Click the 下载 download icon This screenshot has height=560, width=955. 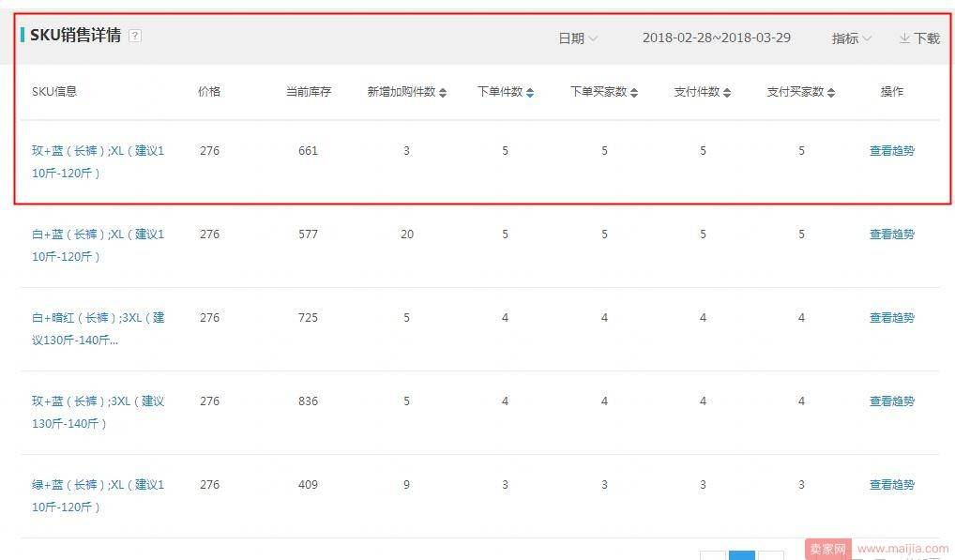pyautogui.click(x=904, y=38)
